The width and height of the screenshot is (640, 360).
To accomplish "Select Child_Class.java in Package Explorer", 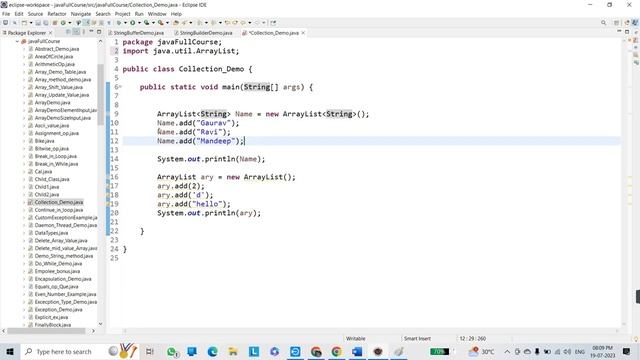I will [52, 179].
